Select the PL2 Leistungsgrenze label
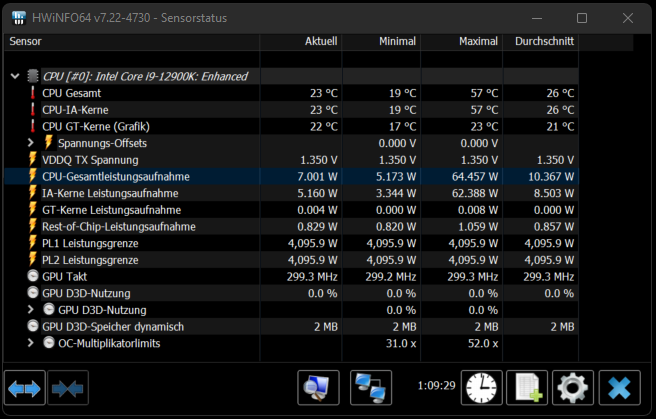Image resolution: width=656 pixels, height=419 pixels. point(90,260)
